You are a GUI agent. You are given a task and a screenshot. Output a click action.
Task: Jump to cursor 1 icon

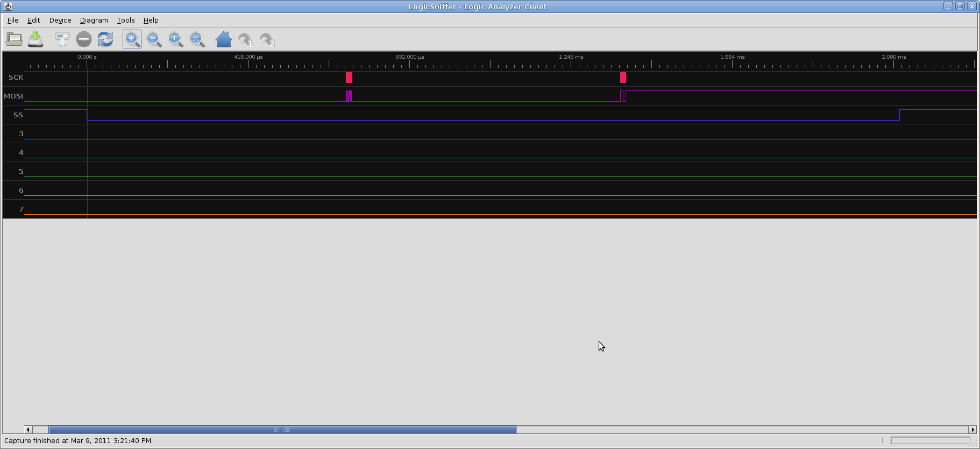tap(246, 39)
